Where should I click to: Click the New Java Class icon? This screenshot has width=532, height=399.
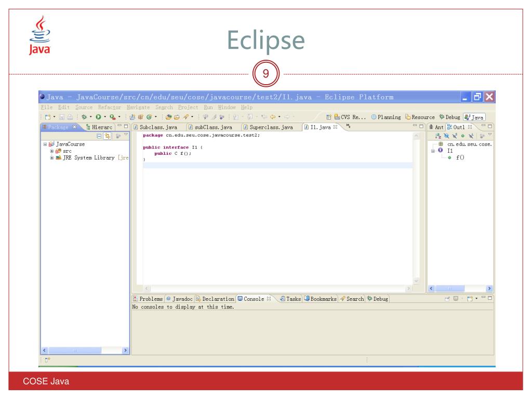tap(149, 117)
